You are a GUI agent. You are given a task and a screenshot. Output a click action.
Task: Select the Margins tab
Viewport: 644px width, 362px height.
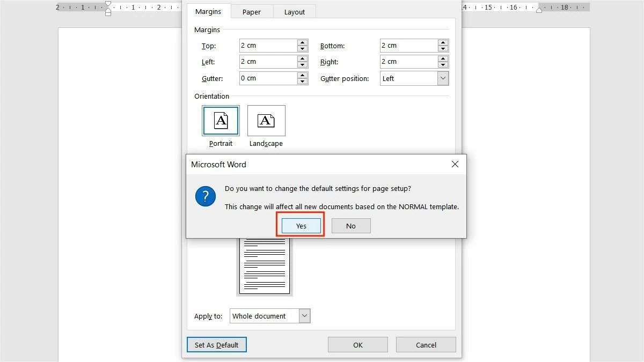pos(208,11)
